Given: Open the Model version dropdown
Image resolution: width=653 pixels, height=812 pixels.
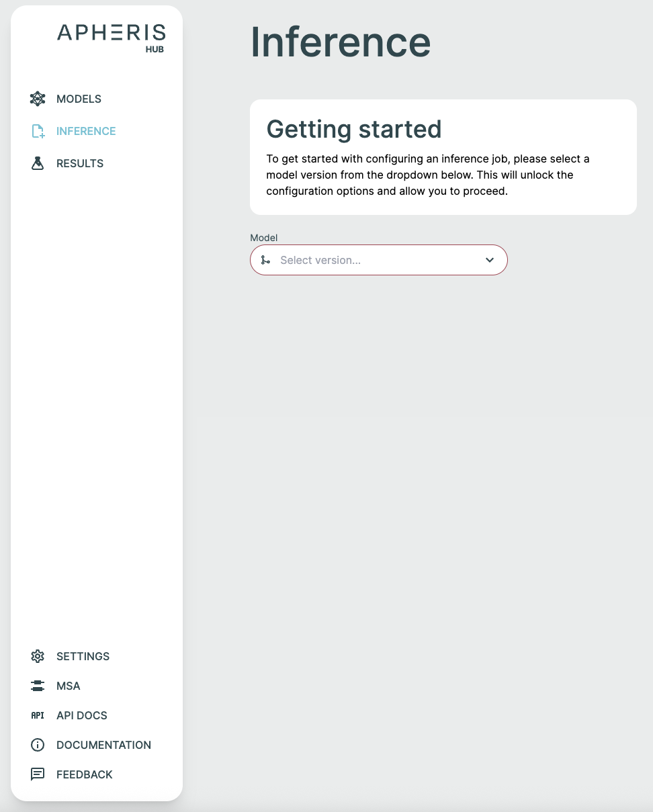Looking at the screenshot, I should click(x=378, y=260).
